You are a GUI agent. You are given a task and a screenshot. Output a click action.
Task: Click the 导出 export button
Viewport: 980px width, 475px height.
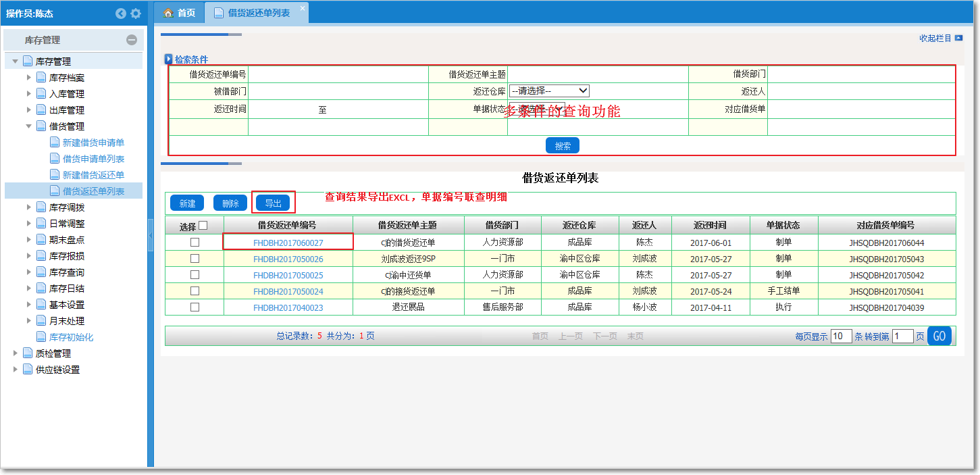273,203
